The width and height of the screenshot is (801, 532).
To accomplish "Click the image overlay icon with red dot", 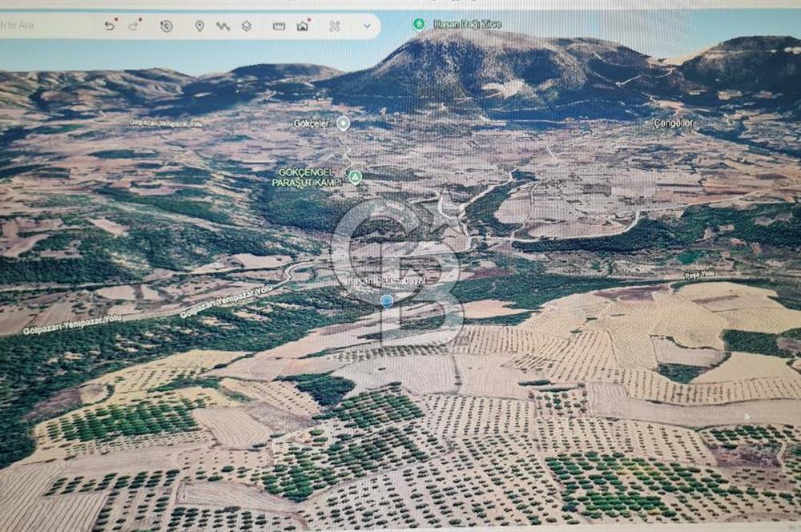I will click(303, 26).
